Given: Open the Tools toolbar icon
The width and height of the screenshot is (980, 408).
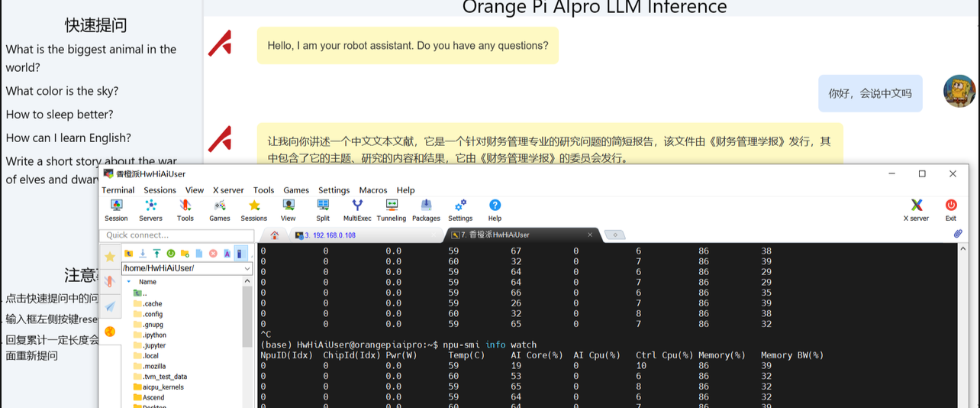Looking at the screenshot, I should (185, 210).
